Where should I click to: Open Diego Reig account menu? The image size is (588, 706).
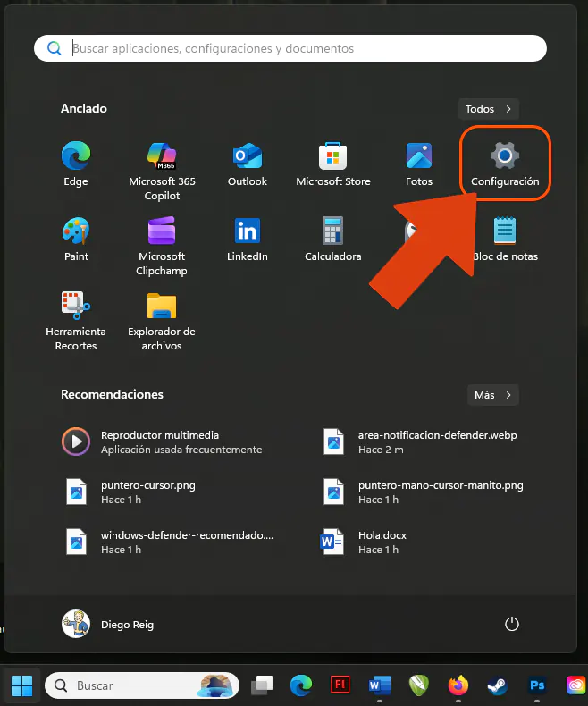coord(108,624)
